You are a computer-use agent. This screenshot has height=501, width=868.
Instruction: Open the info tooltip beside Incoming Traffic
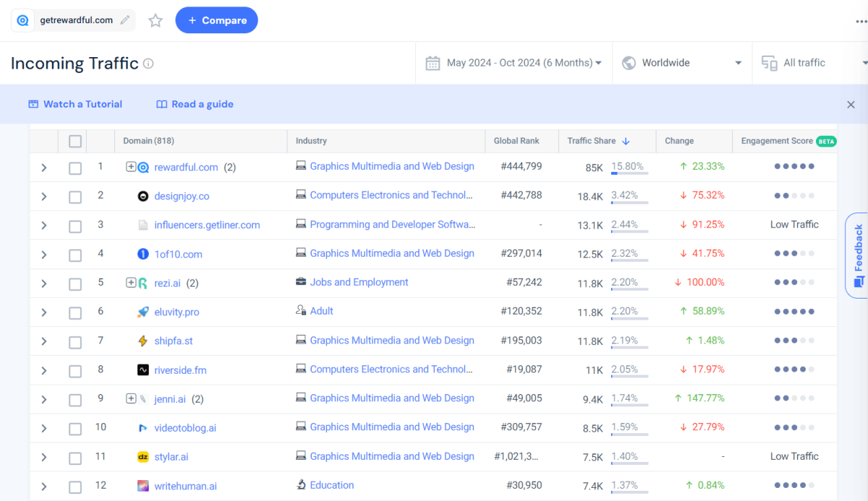(148, 64)
